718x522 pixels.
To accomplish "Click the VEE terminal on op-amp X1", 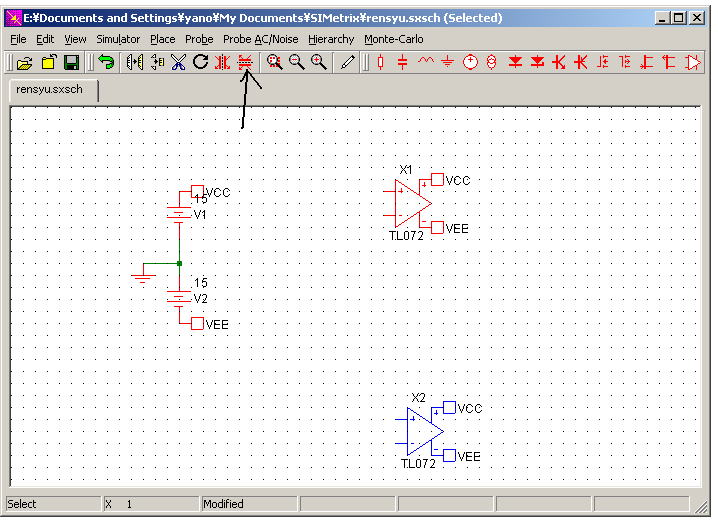I will [437, 228].
